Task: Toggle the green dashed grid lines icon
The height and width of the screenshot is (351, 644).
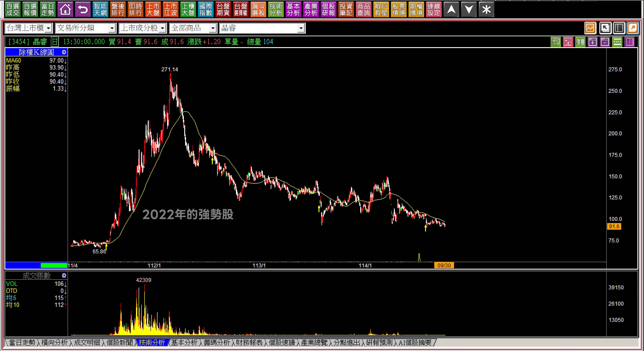Action: coord(617,42)
